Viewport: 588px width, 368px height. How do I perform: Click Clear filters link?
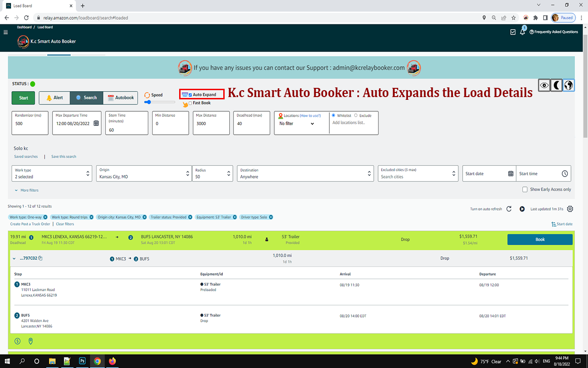[x=65, y=224]
